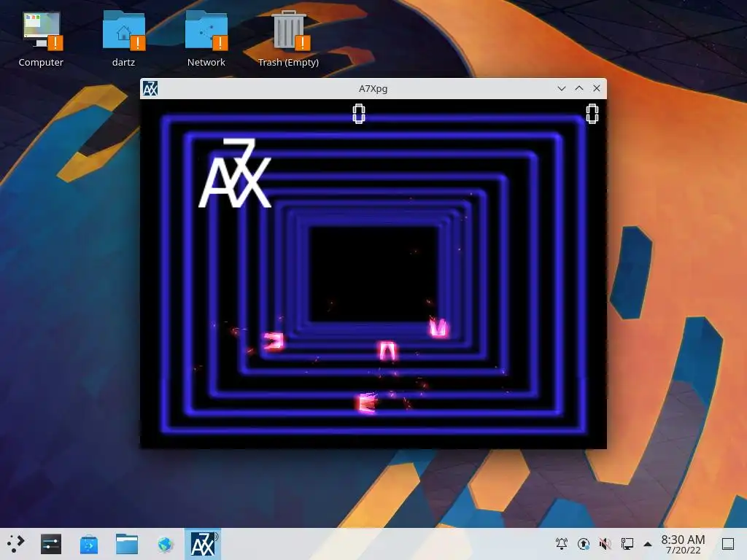The width and height of the screenshot is (747, 560).
Task: Click the A7X logo in the game
Action: [x=235, y=173]
